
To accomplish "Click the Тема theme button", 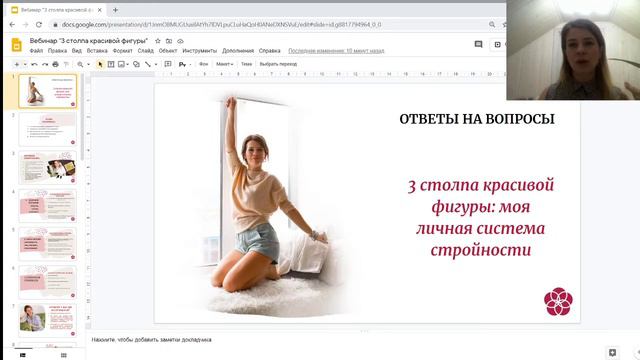I will [x=247, y=64].
